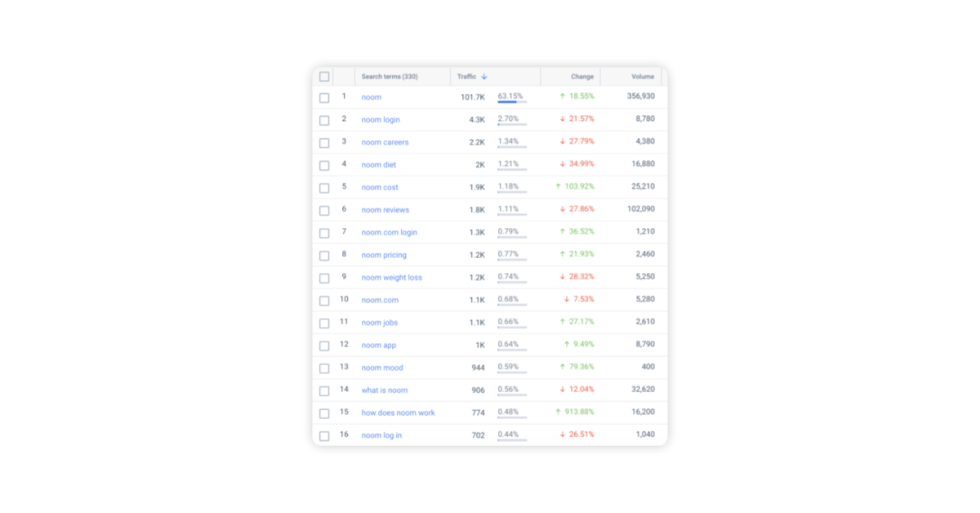
Task: Check the "noom log in" row checkbox
Action: click(324, 435)
